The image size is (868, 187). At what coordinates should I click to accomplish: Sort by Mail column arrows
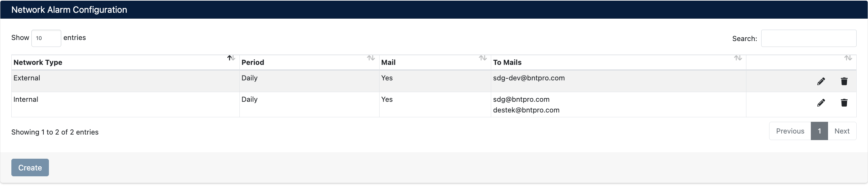pyautogui.click(x=483, y=58)
